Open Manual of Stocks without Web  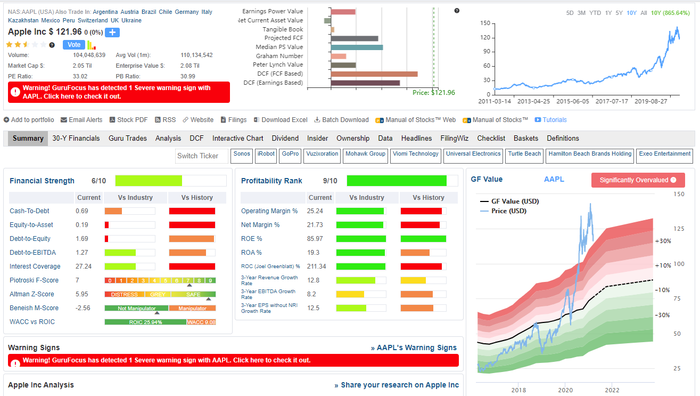point(496,120)
